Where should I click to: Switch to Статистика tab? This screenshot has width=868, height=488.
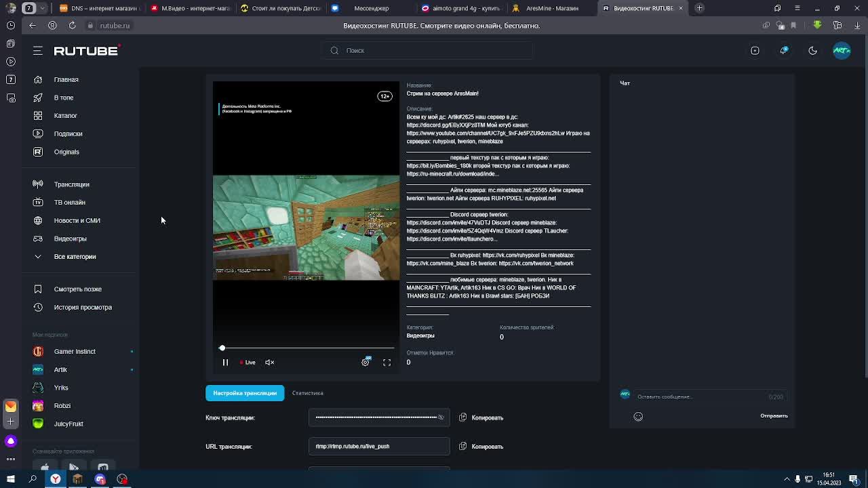307,393
